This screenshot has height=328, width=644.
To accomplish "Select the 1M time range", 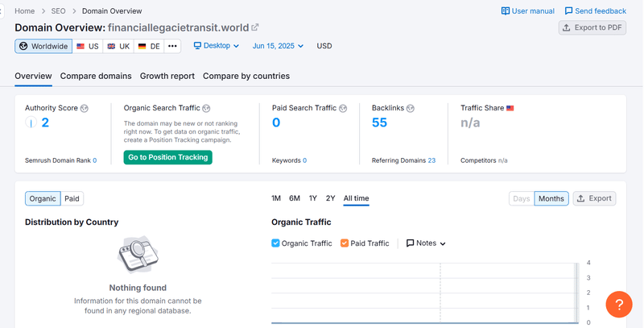I will tap(276, 198).
